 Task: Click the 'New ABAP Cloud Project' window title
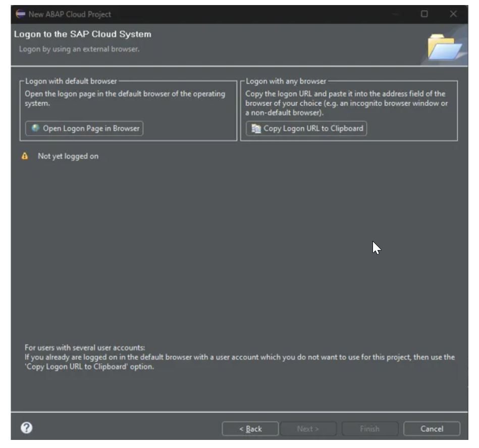pyautogui.click(x=70, y=14)
